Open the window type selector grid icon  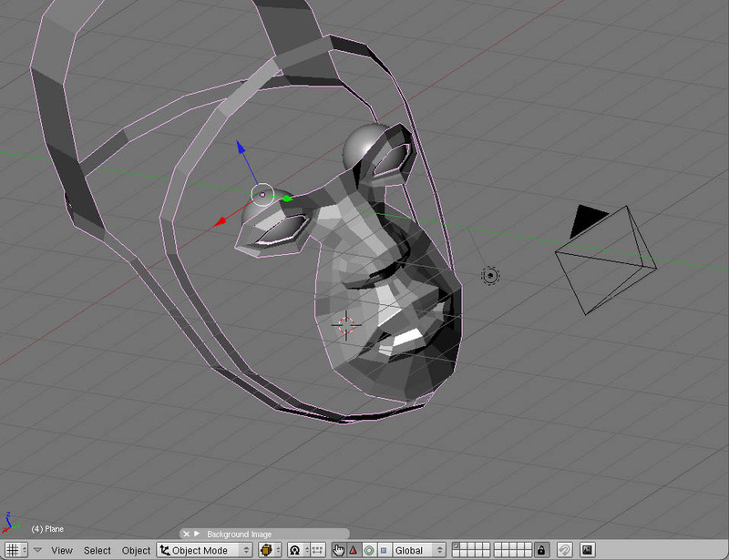(16, 550)
